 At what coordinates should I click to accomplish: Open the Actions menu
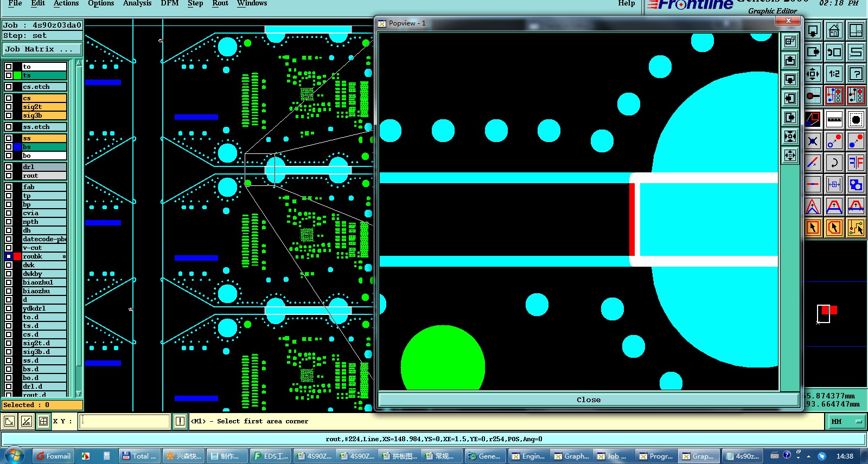click(x=66, y=3)
